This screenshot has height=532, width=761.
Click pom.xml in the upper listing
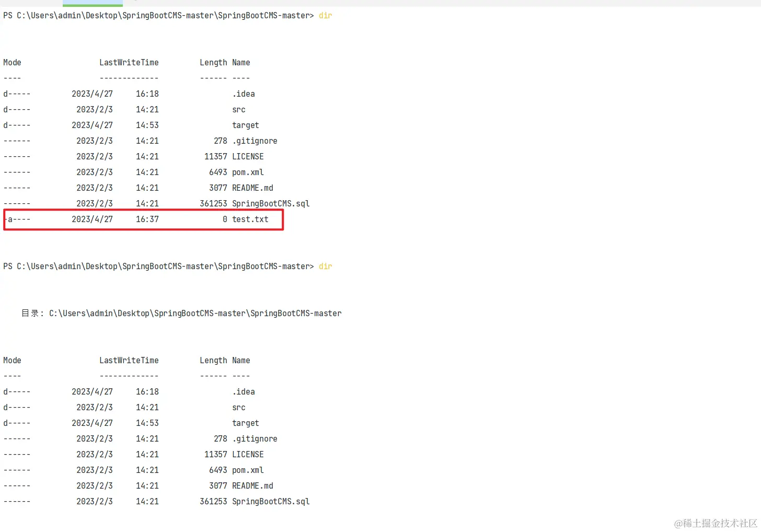pos(248,172)
